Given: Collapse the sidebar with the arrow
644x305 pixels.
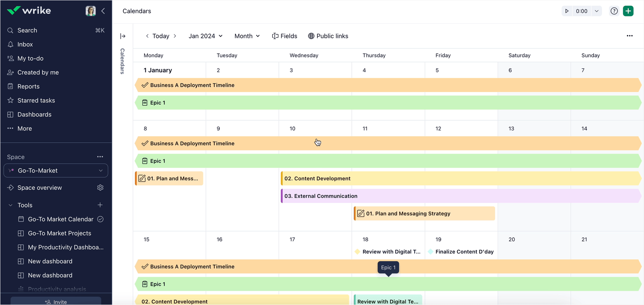Looking at the screenshot, I should click(103, 11).
